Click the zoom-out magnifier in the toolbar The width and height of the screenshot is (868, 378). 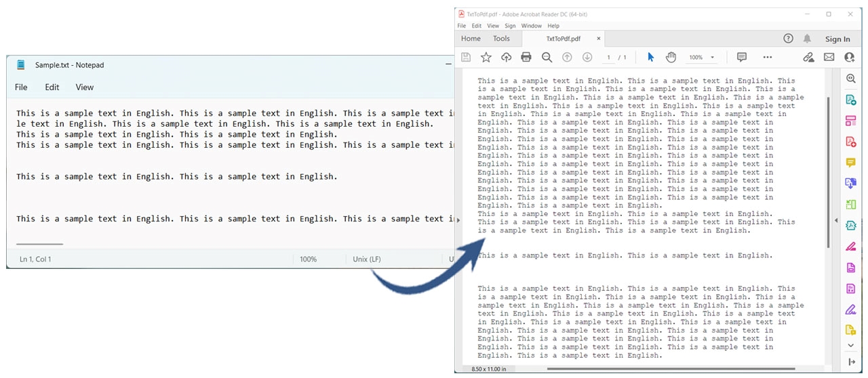coord(547,58)
